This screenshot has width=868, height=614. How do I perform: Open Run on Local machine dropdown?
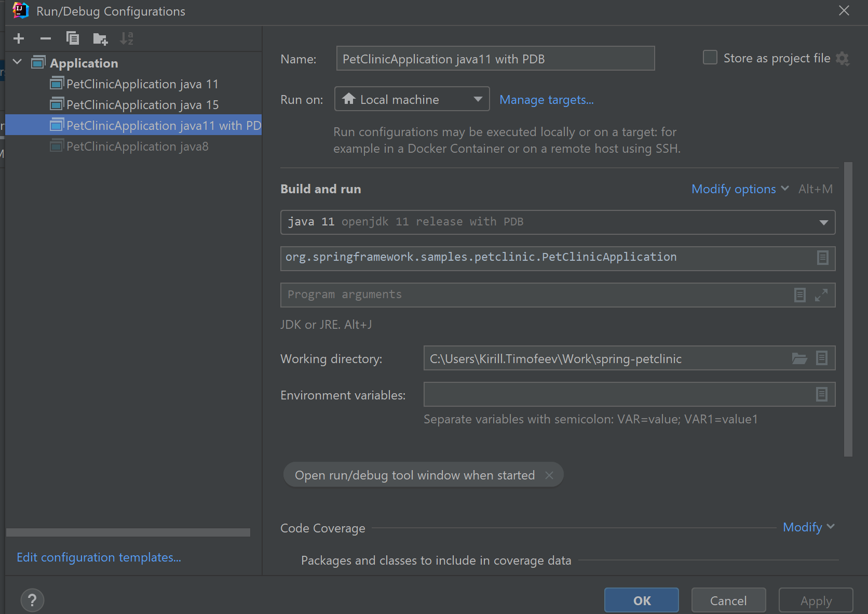click(x=412, y=99)
